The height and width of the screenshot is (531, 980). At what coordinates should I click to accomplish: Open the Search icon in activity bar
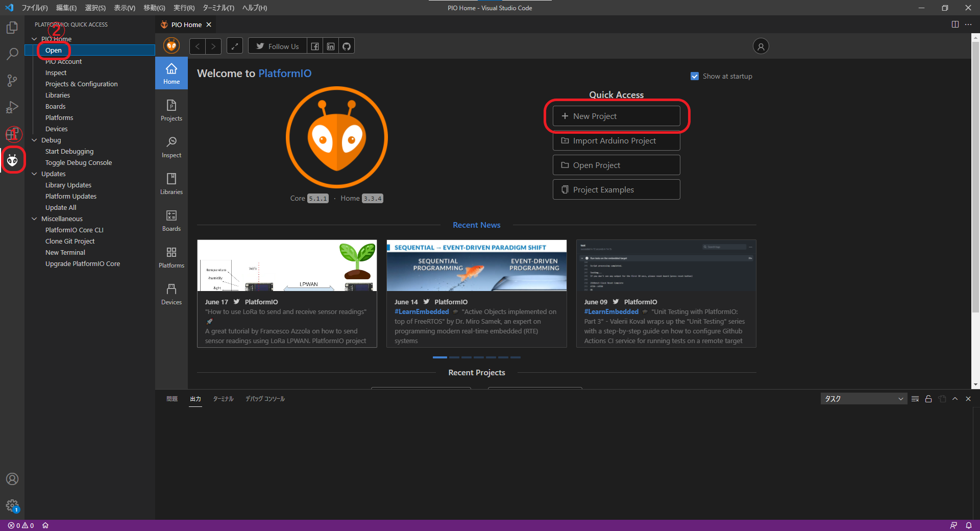click(12, 54)
